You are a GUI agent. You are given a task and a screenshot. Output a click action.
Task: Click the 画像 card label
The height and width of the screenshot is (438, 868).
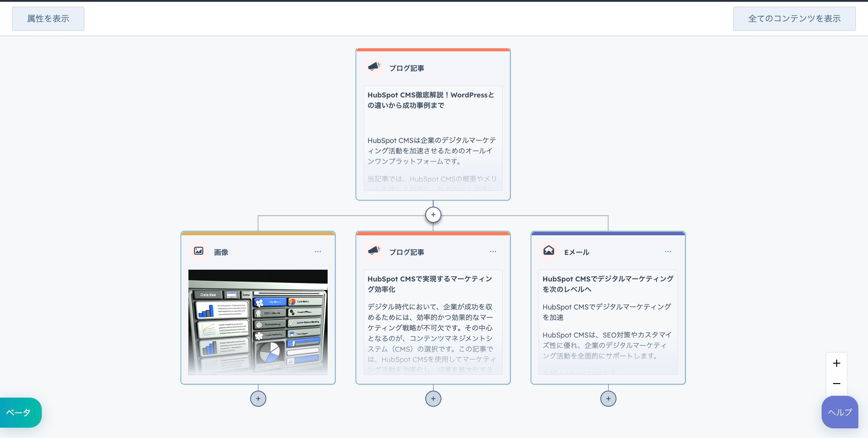[221, 252]
